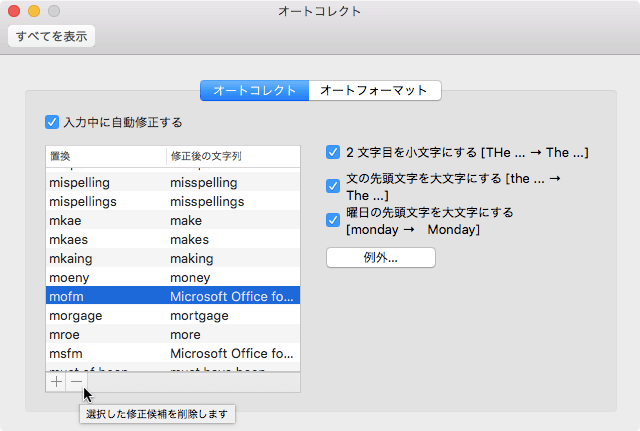Image resolution: width=640 pixels, height=431 pixels.
Task: Click the mroe replacement row
Action: point(173,334)
